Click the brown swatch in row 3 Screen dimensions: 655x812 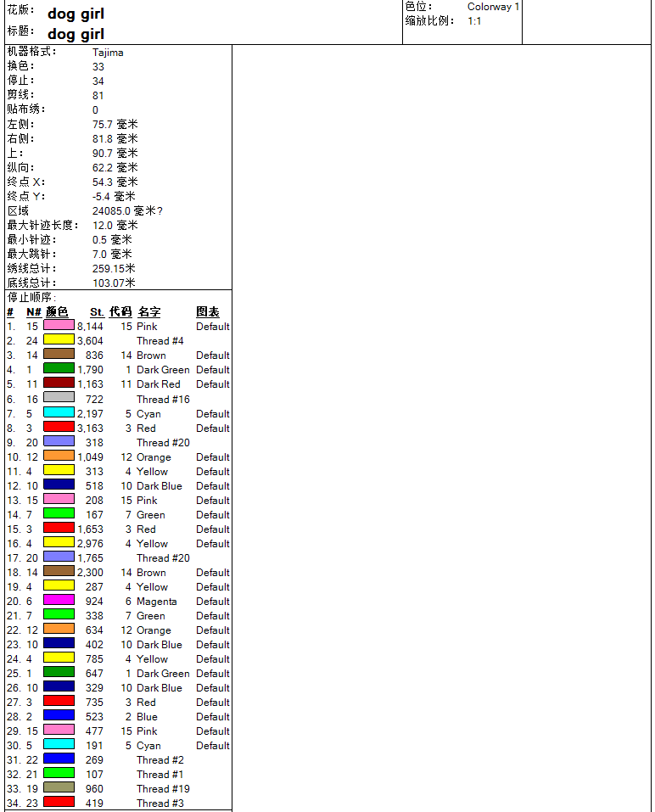59,354
